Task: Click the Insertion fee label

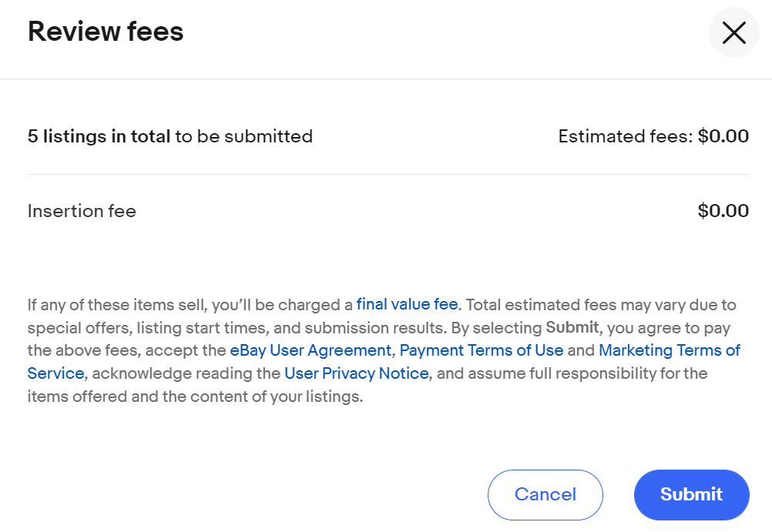Action: [x=82, y=211]
